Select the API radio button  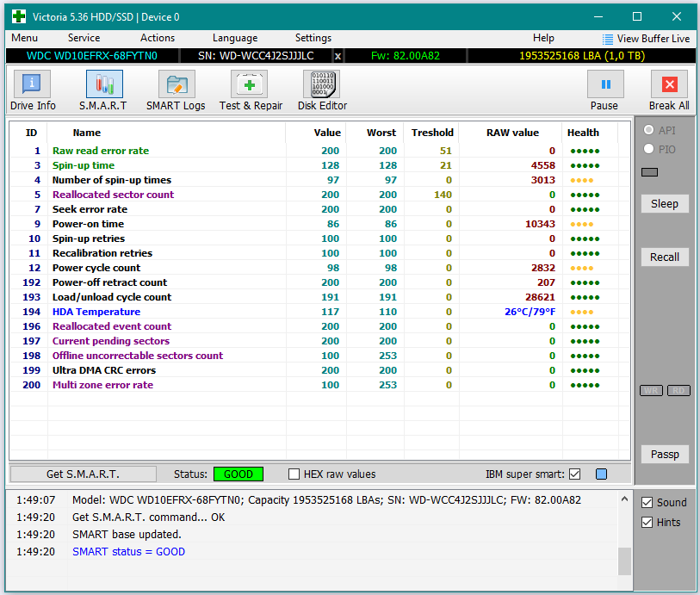[x=649, y=130]
